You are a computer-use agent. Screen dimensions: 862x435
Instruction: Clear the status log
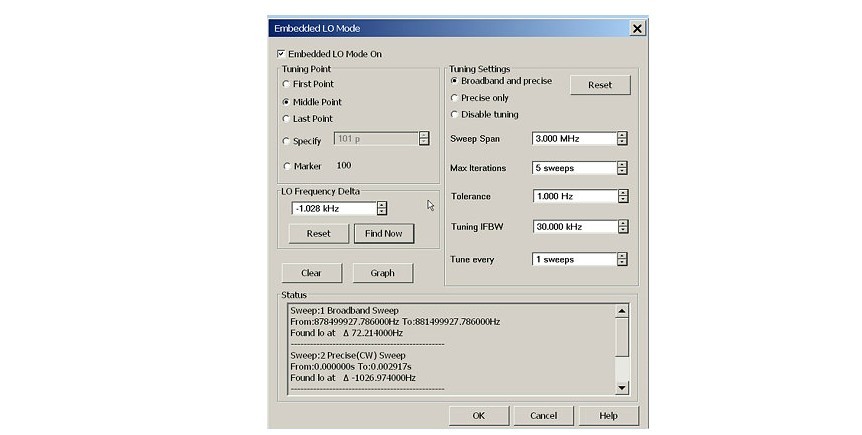coord(311,273)
